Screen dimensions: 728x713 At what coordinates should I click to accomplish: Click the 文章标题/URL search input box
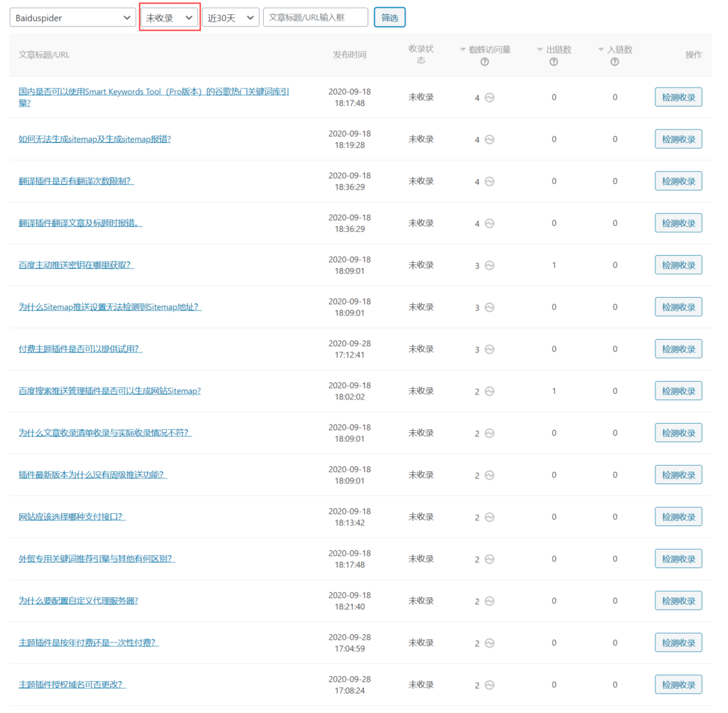coord(315,18)
